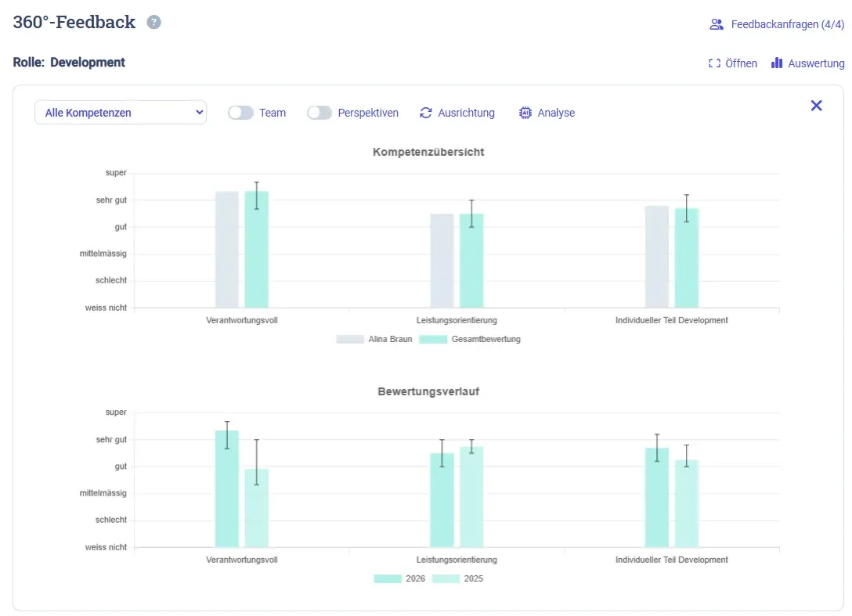Click the Feedbackanfragen people icon
The image size is (852, 616).
(x=717, y=24)
